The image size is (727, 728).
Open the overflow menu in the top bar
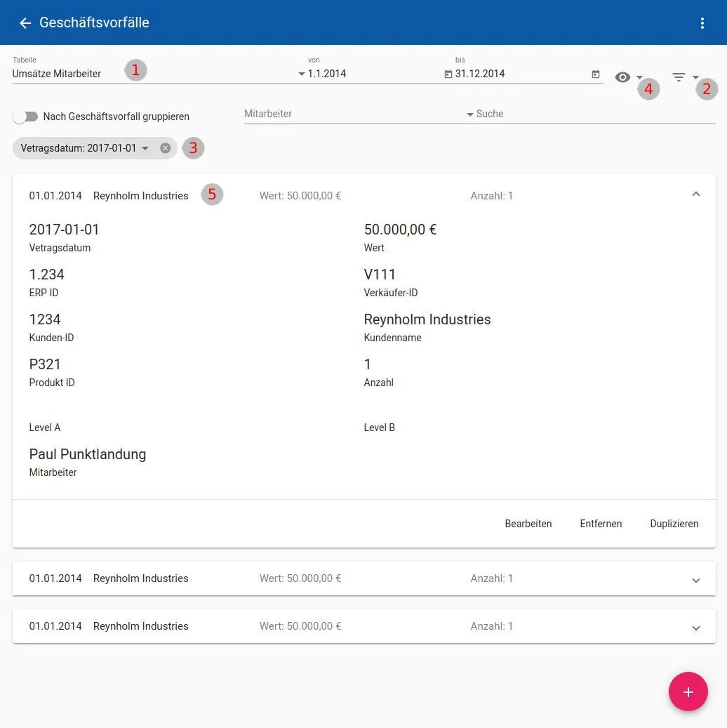tap(702, 22)
